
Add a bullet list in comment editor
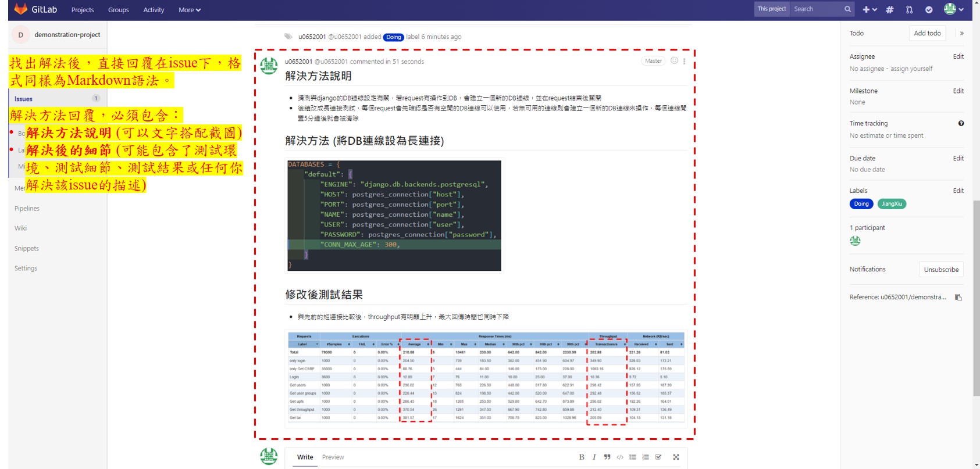tap(633, 457)
